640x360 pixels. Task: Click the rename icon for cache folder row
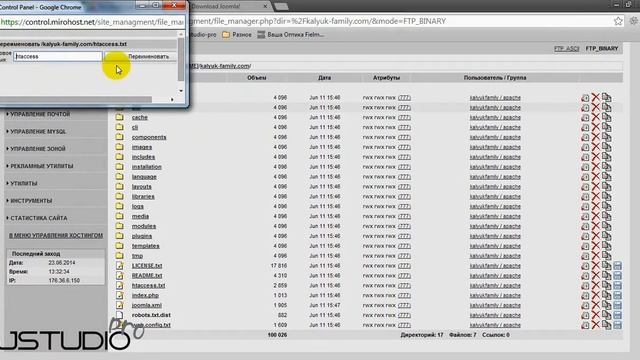[585, 118]
